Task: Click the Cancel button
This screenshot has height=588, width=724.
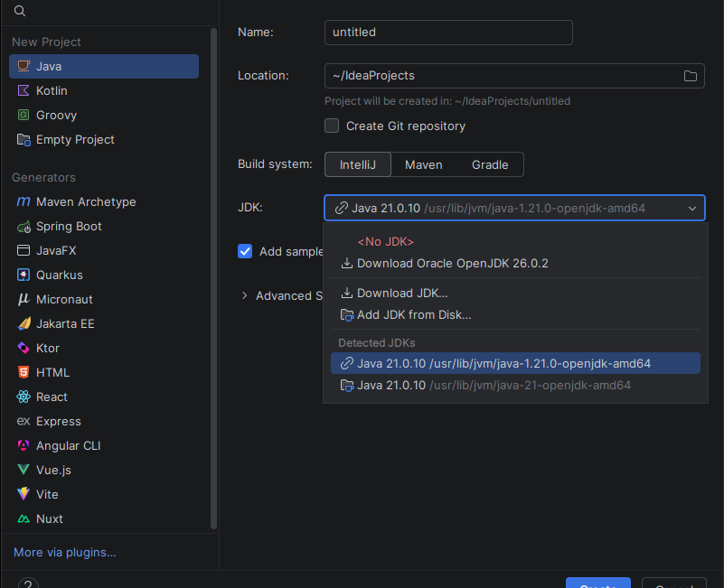Action: pyautogui.click(x=674, y=583)
